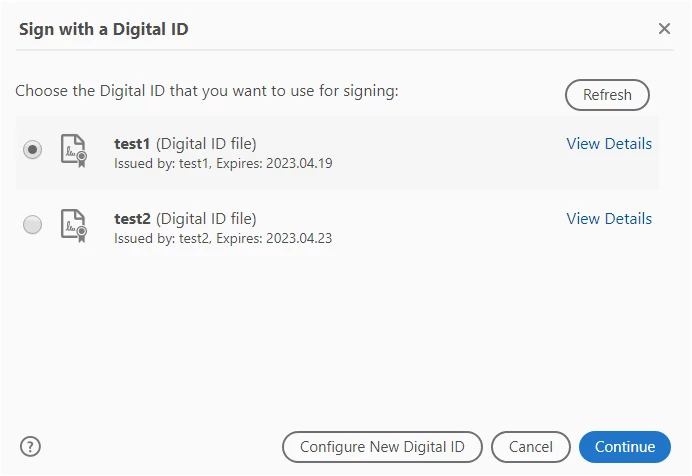Open Configure New Digital ID
692x476 pixels.
(x=382, y=447)
